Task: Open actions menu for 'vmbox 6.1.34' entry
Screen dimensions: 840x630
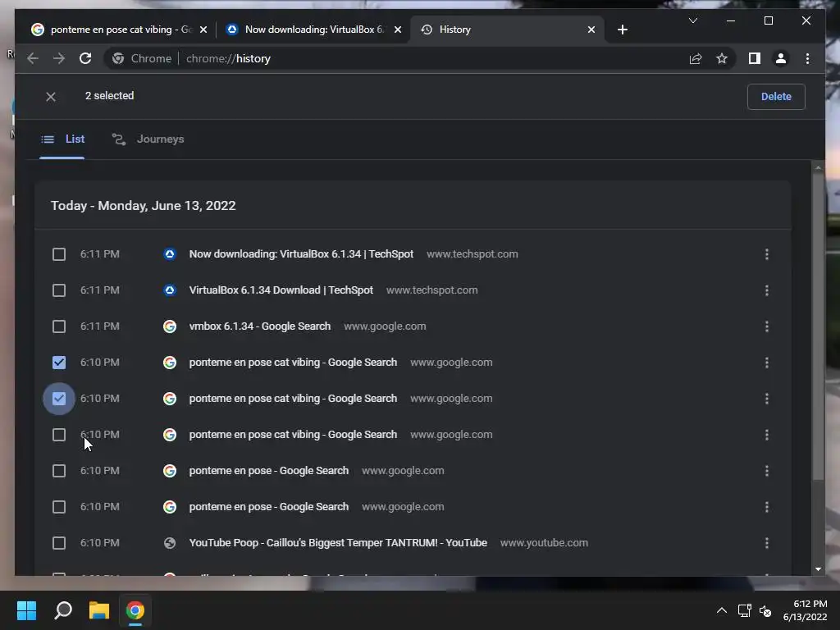Action: point(767,326)
